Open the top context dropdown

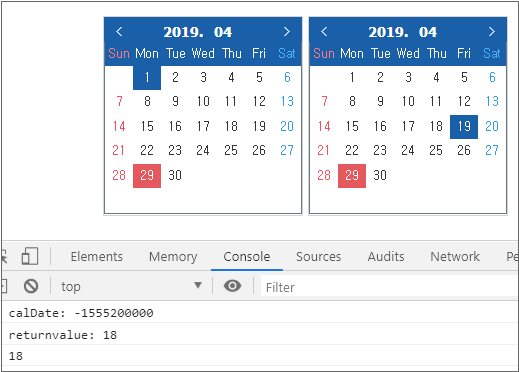[x=131, y=286]
